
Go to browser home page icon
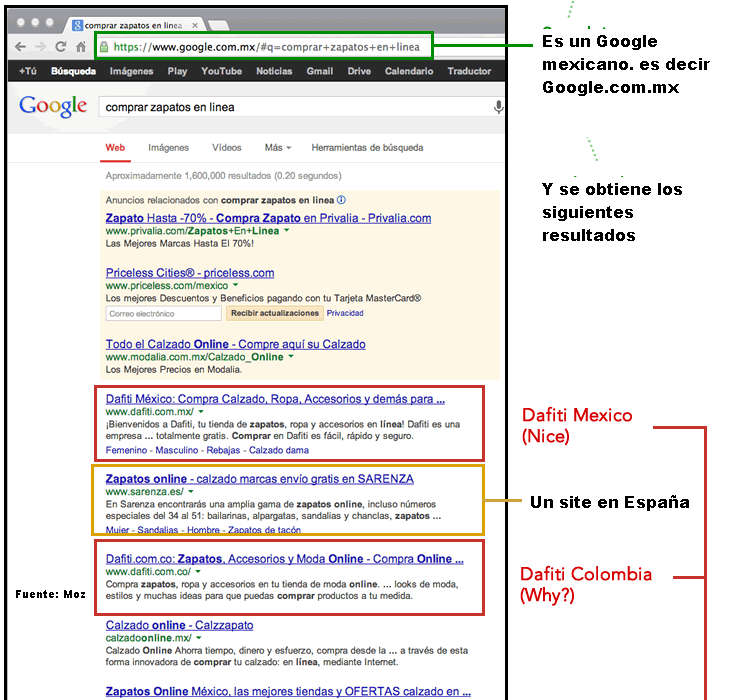(81, 47)
